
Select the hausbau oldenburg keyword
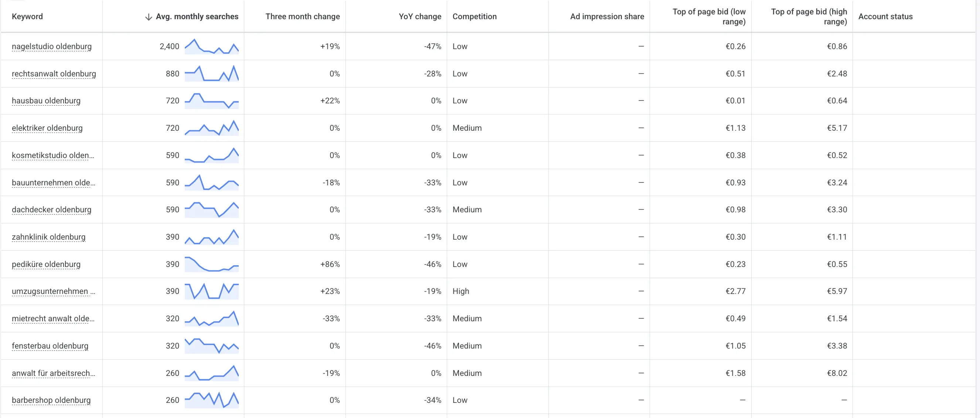click(46, 101)
